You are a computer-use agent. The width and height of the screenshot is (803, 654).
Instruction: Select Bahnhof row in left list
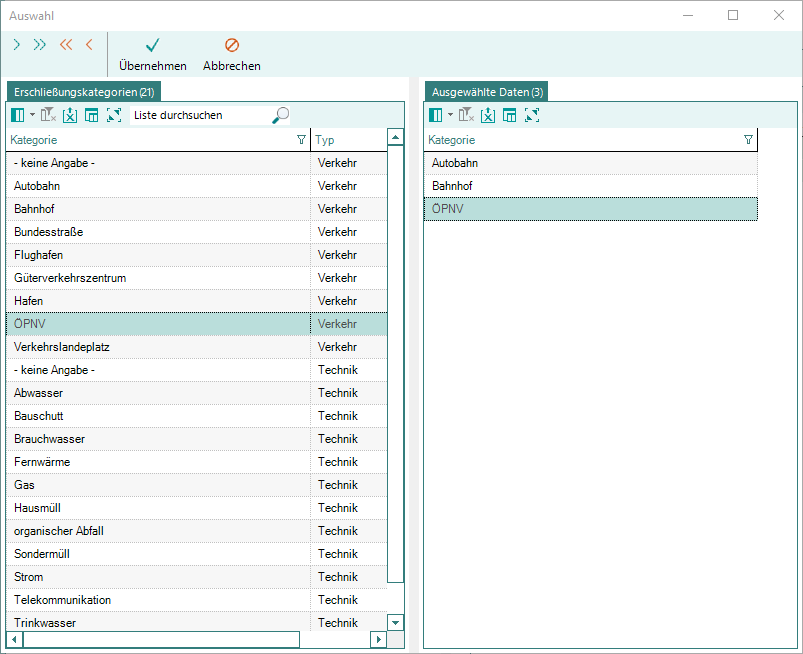pyautogui.click(x=197, y=209)
